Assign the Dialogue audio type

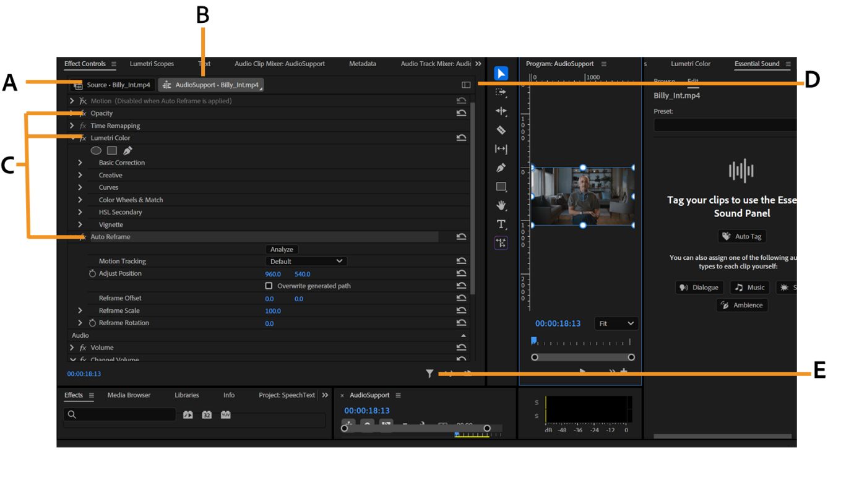tap(699, 287)
